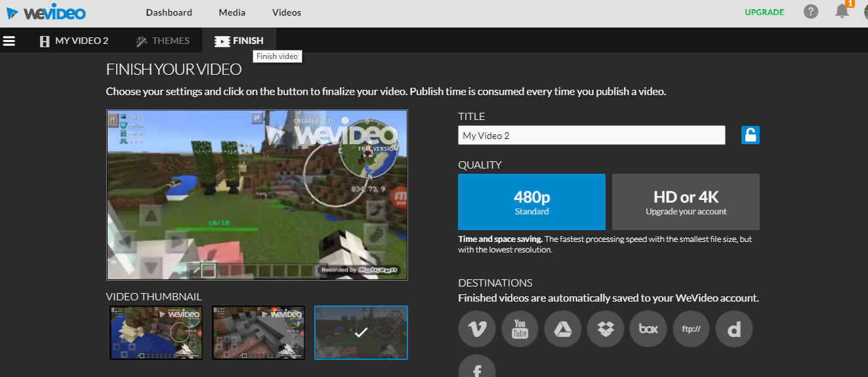Click the Upgrade link

click(x=764, y=12)
